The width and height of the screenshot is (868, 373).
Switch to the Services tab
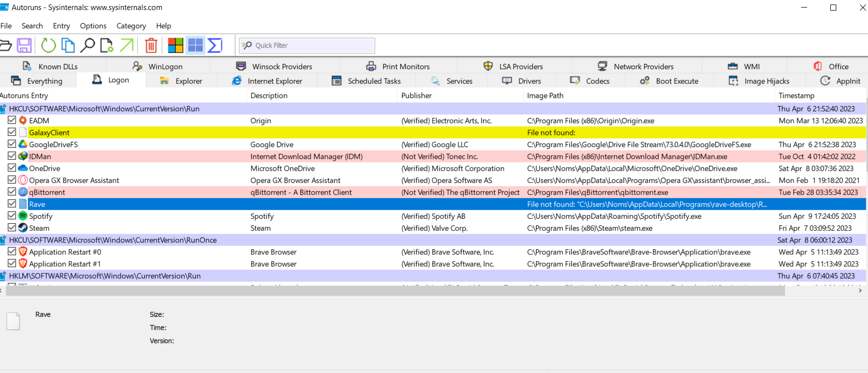452,81
